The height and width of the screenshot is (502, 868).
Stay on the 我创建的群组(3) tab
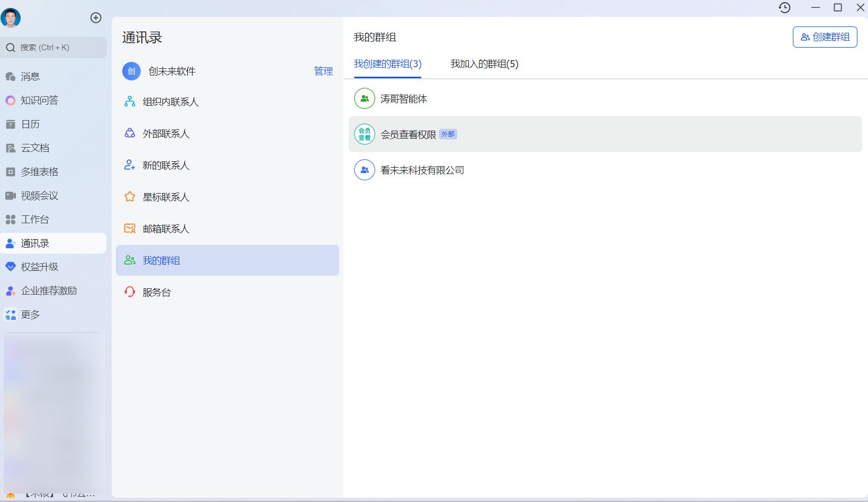387,64
